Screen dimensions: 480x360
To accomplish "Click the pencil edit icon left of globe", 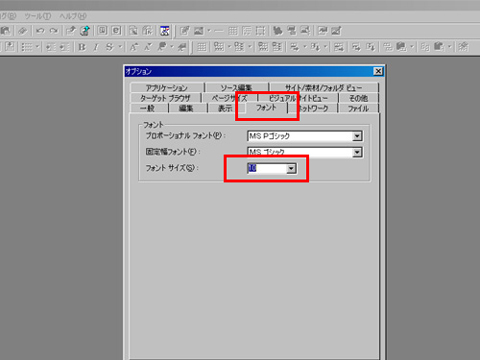I will point(71,31).
